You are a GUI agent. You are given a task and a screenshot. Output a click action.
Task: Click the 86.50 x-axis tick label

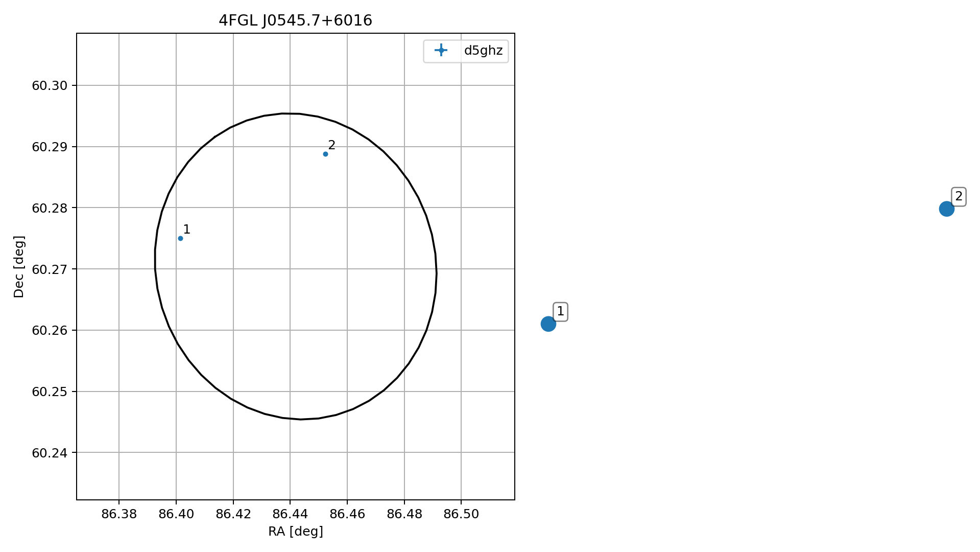tap(461, 514)
